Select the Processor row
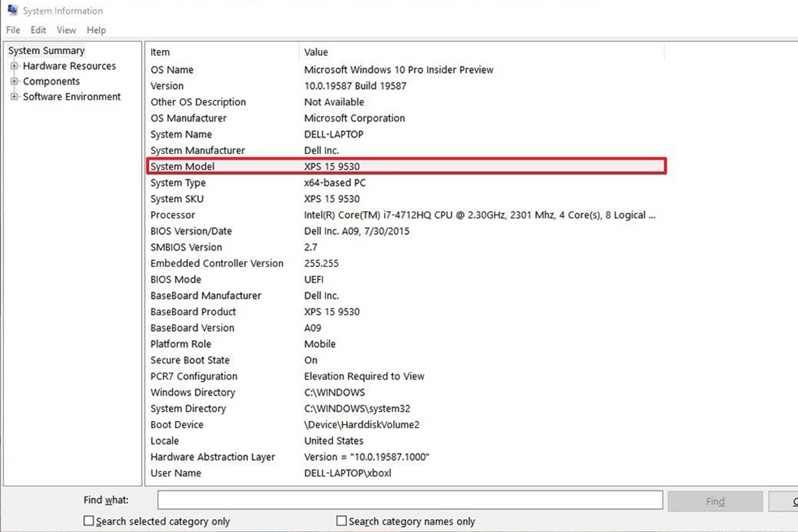Image resolution: width=798 pixels, height=532 pixels. [x=406, y=215]
